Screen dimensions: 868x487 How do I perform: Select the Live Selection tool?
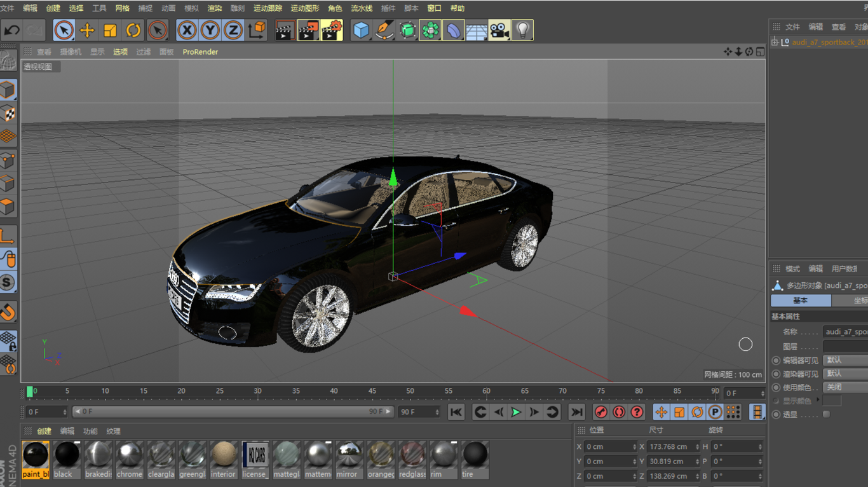tap(64, 30)
